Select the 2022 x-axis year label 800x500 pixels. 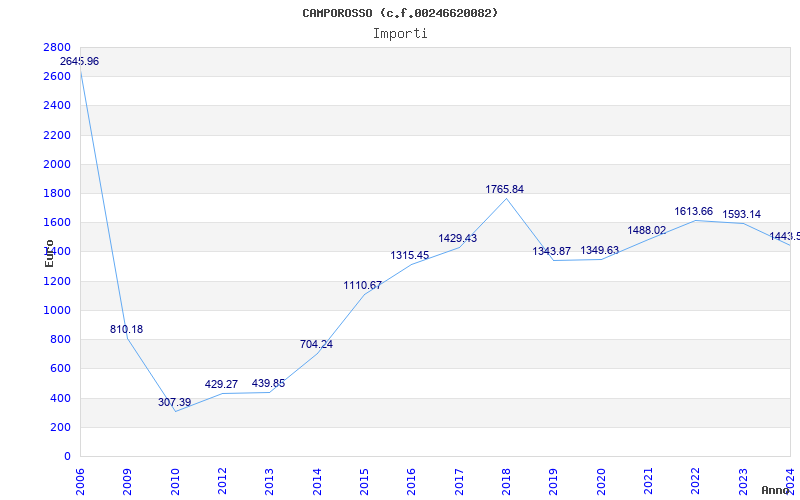[x=695, y=478]
